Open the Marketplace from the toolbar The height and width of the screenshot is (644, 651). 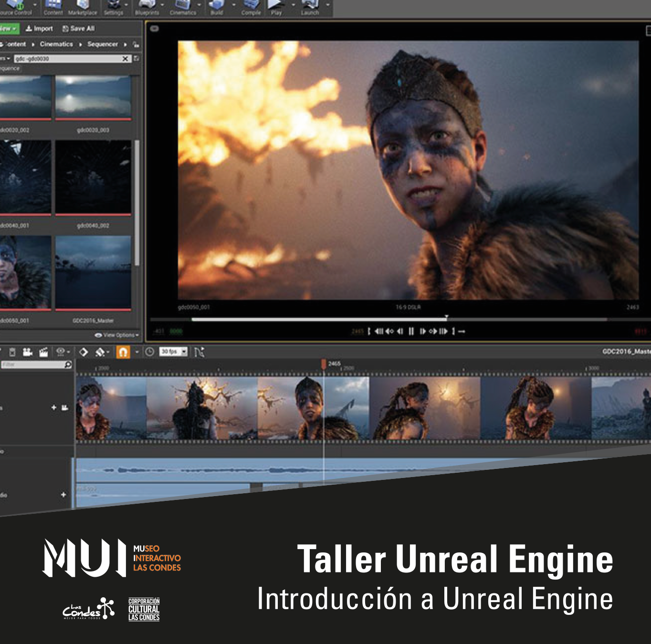point(82,8)
